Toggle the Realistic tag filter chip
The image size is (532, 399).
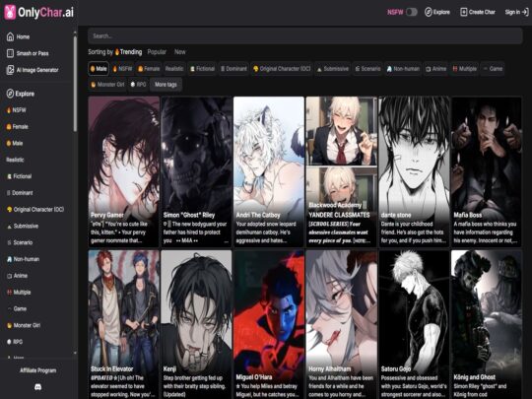coord(174,69)
